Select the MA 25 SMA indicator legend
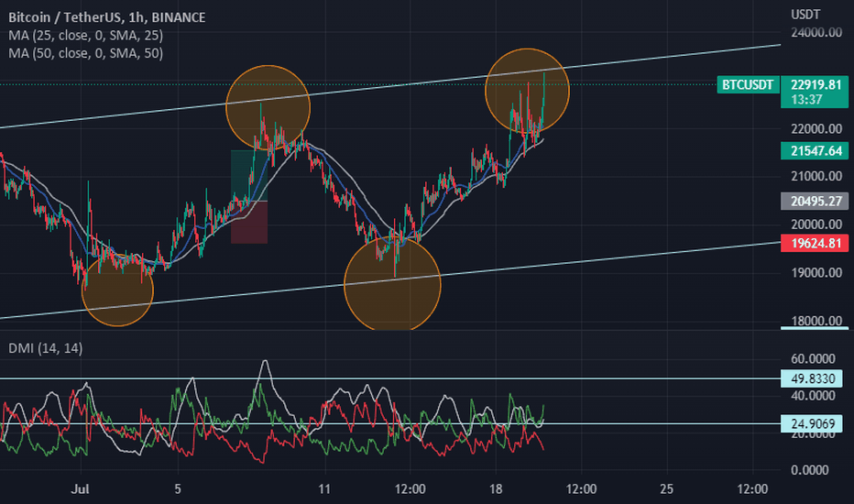Viewport: 854px width, 504px height. coord(85,36)
